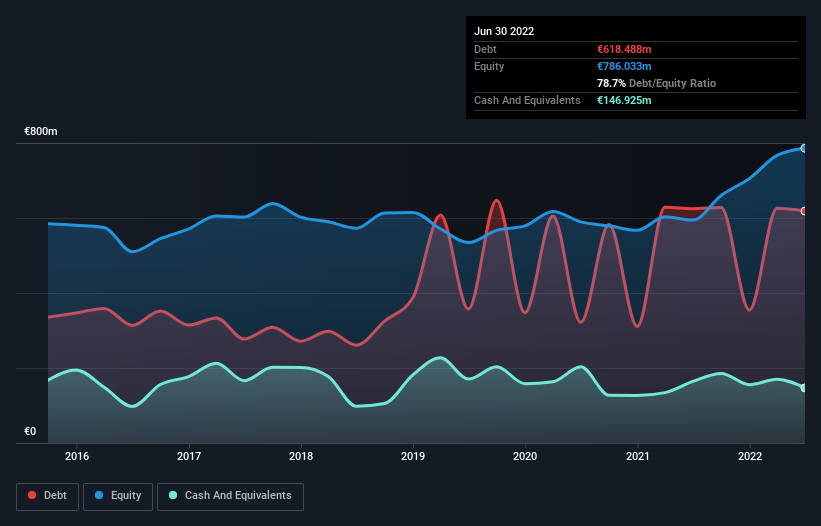Click the blue Equity legend dot

pos(99,495)
